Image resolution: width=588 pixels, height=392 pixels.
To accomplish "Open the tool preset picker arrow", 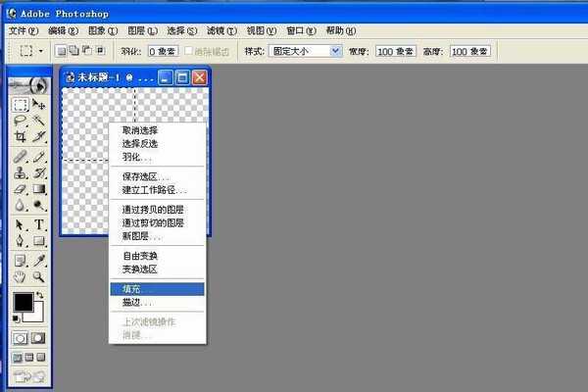I will (x=41, y=51).
